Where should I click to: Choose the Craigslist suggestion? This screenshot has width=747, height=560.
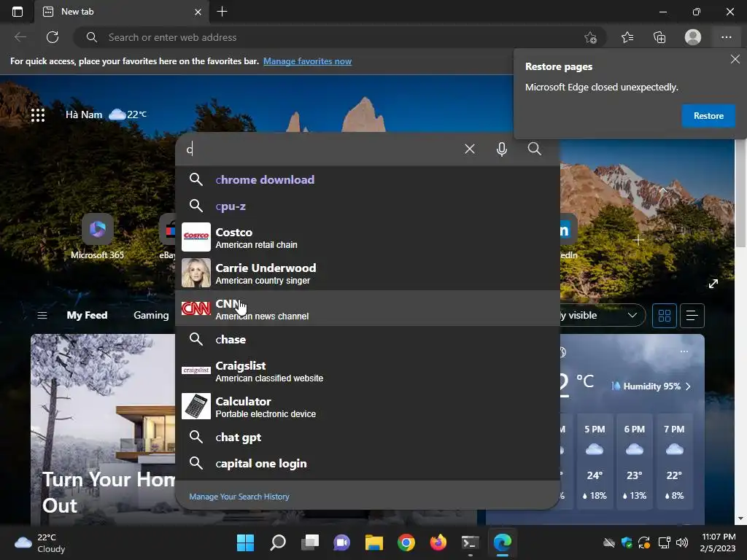[368, 370]
